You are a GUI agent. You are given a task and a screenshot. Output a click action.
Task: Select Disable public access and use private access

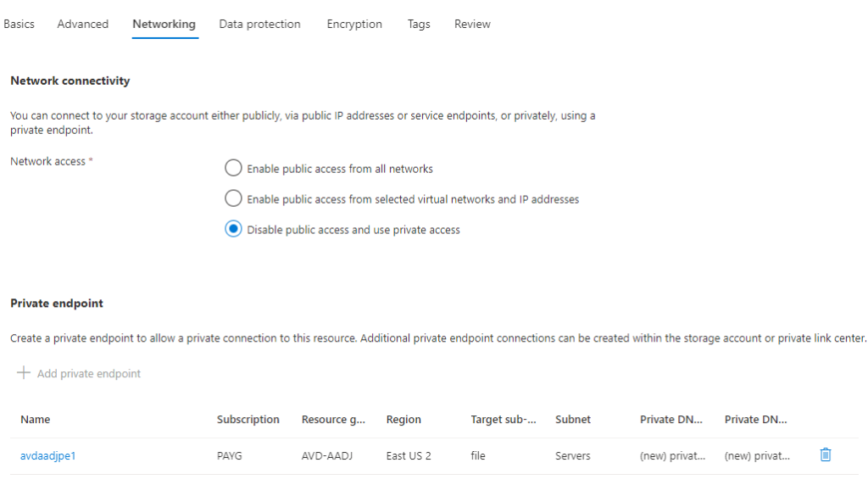(x=233, y=230)
